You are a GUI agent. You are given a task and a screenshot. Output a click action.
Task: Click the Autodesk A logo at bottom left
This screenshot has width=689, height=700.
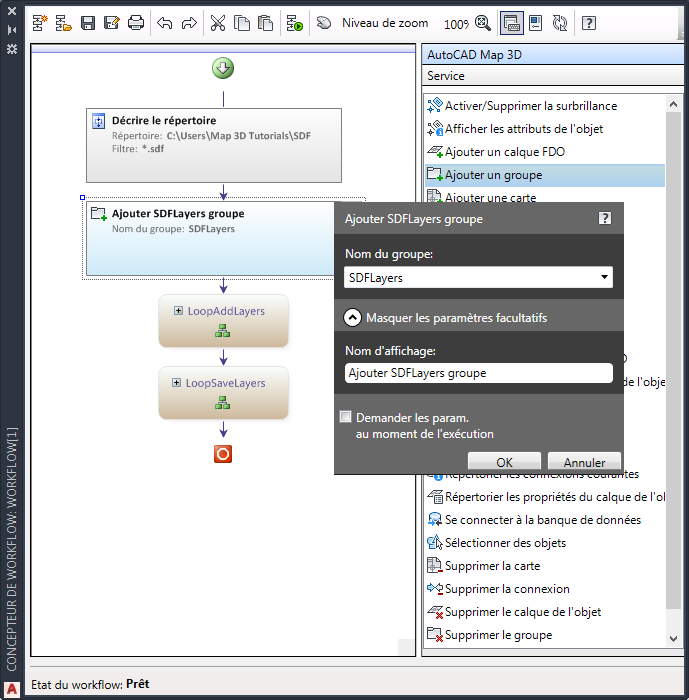coord(12,689)
